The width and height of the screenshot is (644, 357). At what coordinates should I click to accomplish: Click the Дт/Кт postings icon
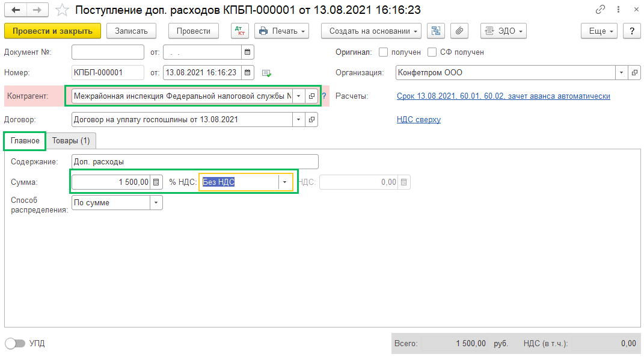239,31
